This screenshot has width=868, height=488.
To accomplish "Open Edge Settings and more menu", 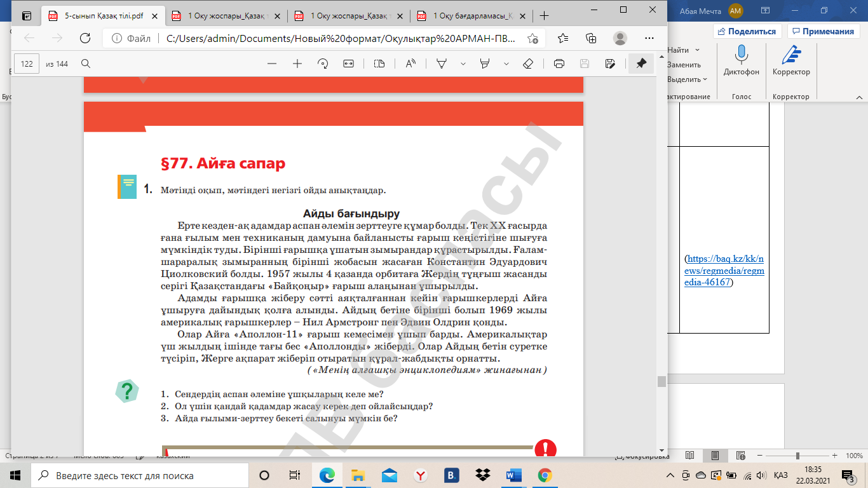I will 649,38.
